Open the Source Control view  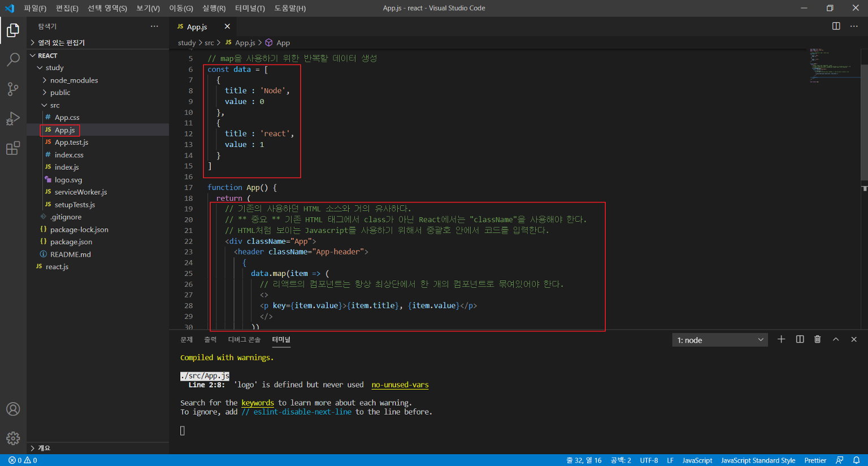pos(13,89)
